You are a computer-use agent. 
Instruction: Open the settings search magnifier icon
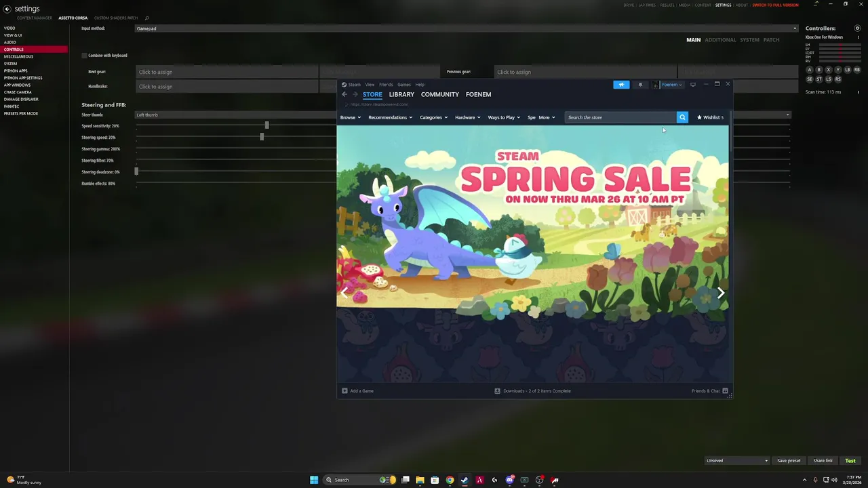(x=147, y=18)
